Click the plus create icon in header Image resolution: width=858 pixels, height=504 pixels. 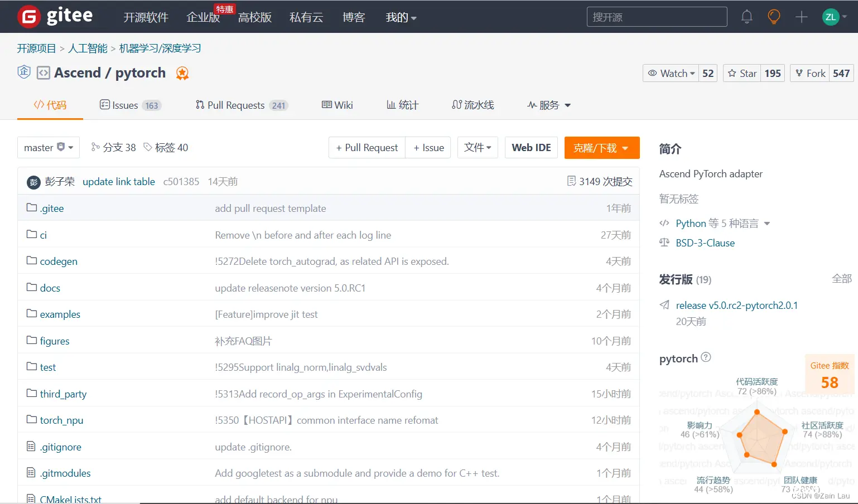pyautogui.click(x=801, y=17)
